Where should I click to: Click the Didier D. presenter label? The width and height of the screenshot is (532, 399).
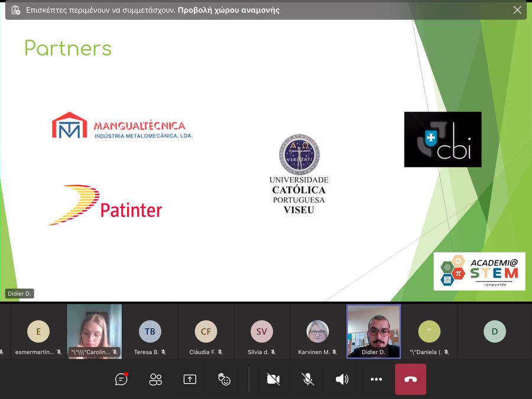point(20,294)
